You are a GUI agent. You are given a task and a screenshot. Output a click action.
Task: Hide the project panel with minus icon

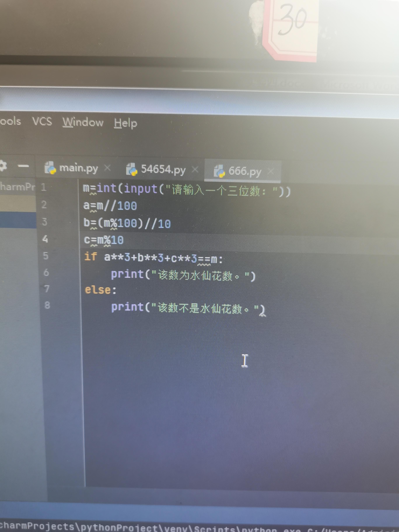point(24,166)
